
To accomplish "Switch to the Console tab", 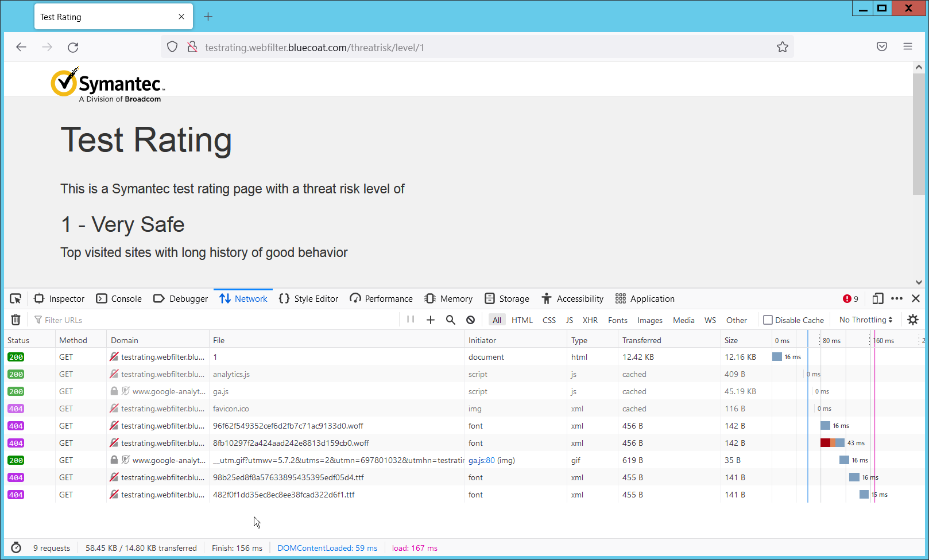I will click(x=119, y=298).
